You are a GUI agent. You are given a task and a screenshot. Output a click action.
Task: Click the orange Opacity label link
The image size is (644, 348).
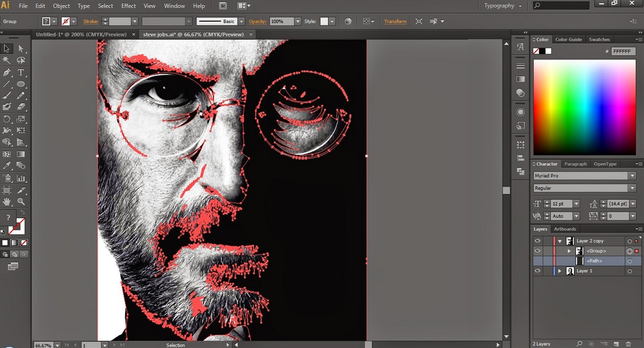pos(258,21)
